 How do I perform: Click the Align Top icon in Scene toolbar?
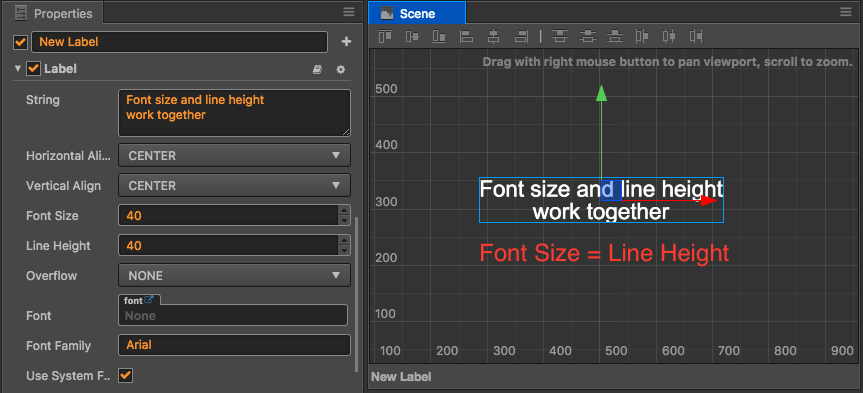(x=385, y=36)
